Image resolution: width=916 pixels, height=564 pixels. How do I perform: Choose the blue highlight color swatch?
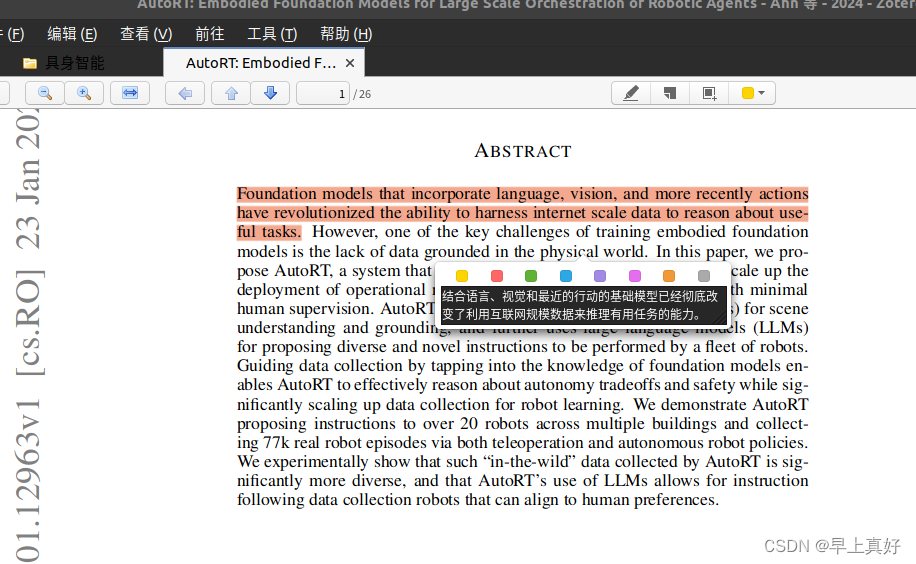(565, 276)
